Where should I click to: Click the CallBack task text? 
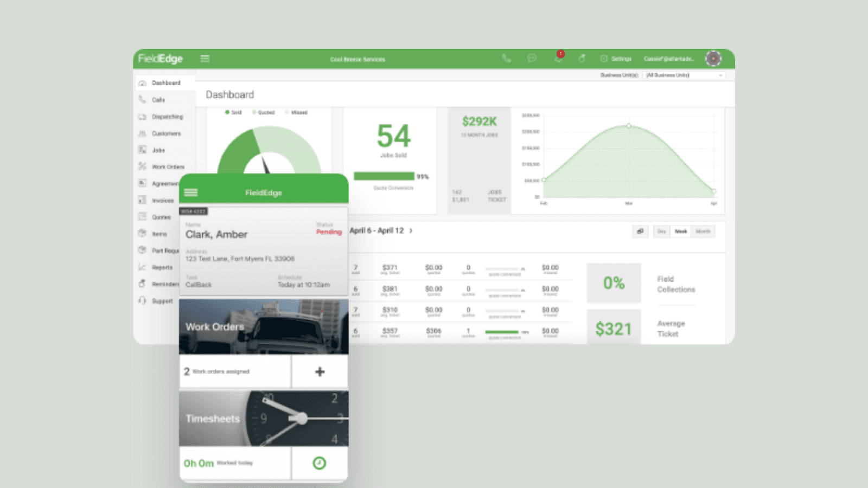(199, 285)
